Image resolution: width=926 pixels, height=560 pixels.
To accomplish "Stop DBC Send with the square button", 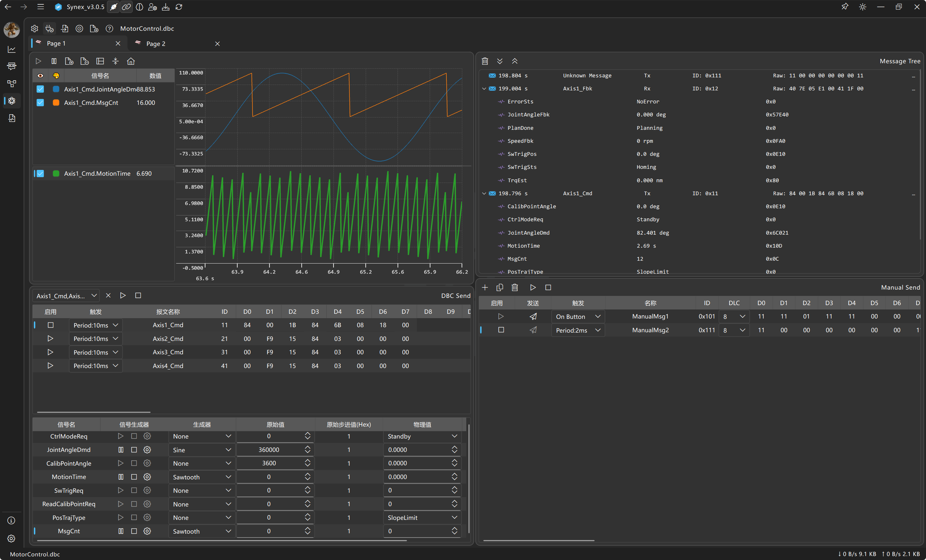I will point(138,296).
